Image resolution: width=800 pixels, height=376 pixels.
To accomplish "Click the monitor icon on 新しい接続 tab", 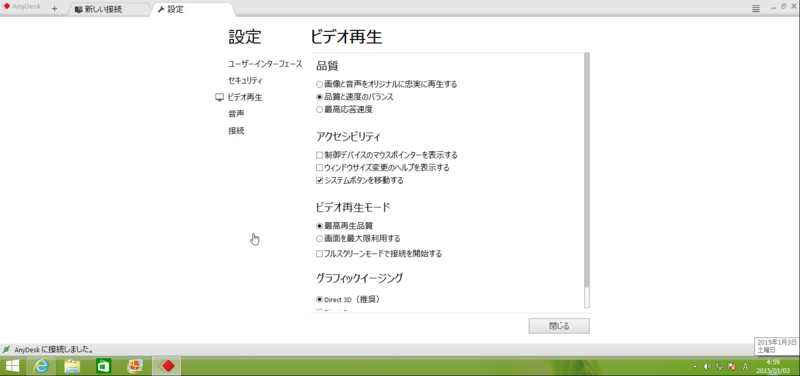I will 79,9.
